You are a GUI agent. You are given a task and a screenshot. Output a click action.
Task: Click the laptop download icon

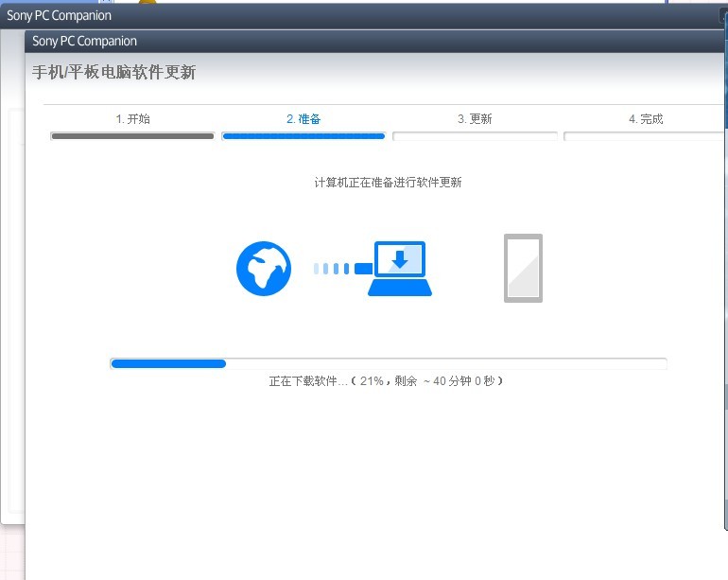click(400, 269)
